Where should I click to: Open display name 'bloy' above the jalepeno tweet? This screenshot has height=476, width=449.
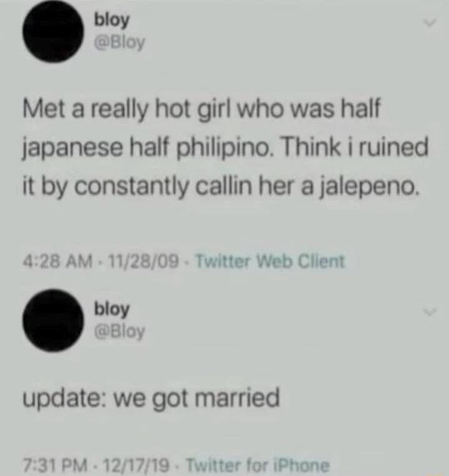[x=112, y=21]
